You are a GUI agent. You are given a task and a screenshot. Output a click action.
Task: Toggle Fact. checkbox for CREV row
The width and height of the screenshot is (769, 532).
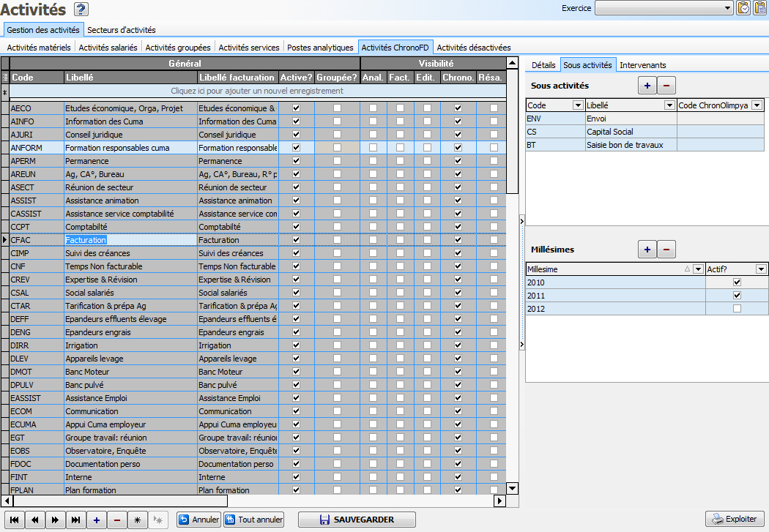click(x=400, y=280)
